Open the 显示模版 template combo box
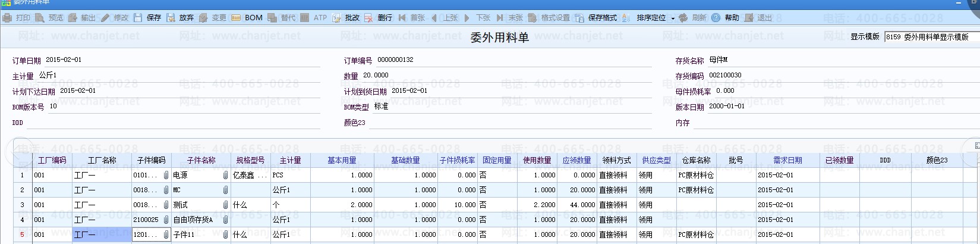 (931, 37)
